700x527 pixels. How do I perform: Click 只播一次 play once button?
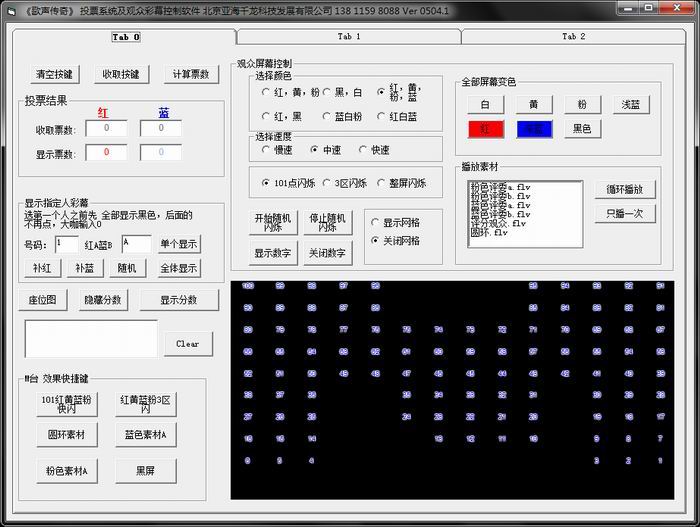(x=625, y=213)
